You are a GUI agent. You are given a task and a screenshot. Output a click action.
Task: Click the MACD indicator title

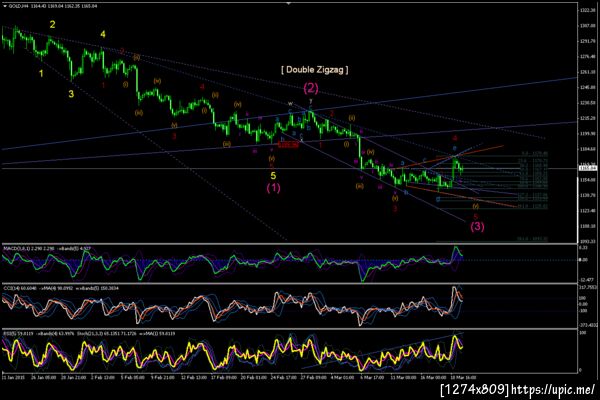(x=47, y=249)
